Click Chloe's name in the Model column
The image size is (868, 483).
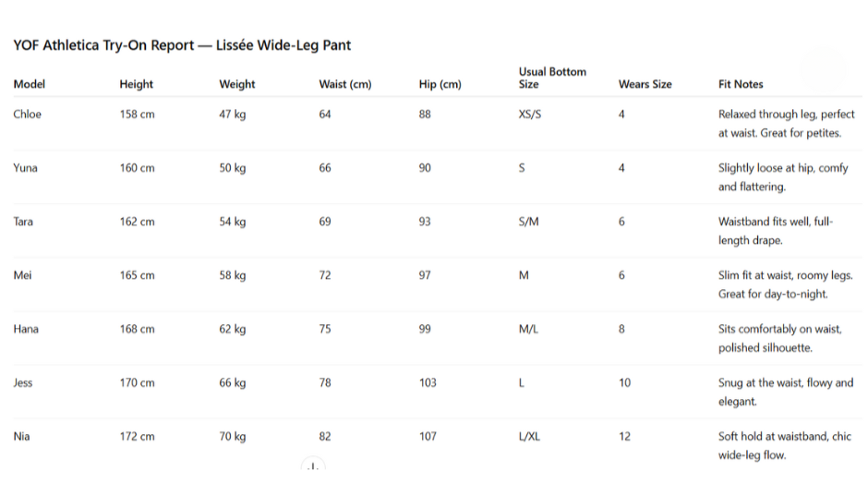[28, 115]
